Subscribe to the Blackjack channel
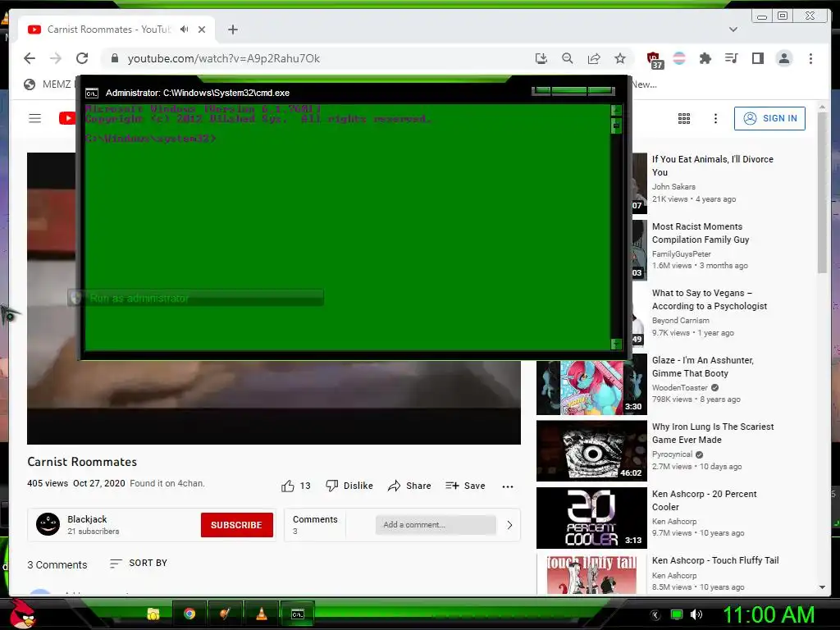 click(237, 525)
